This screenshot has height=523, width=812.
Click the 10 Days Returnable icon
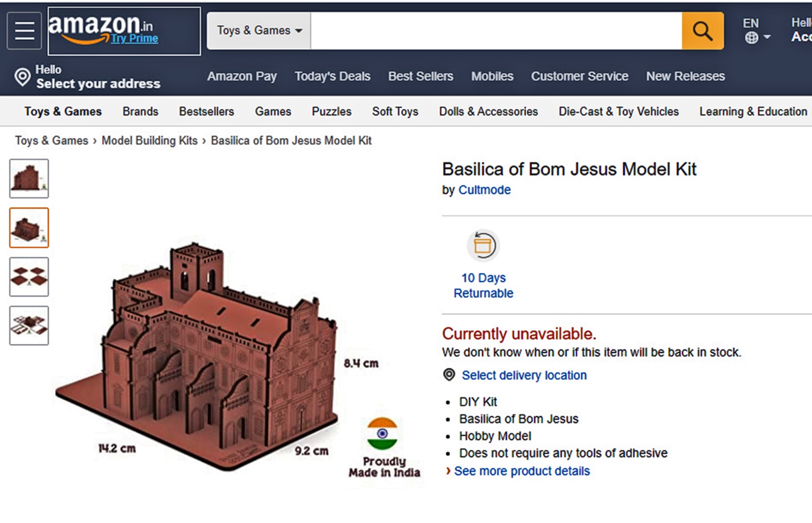(x=483, y=246)
